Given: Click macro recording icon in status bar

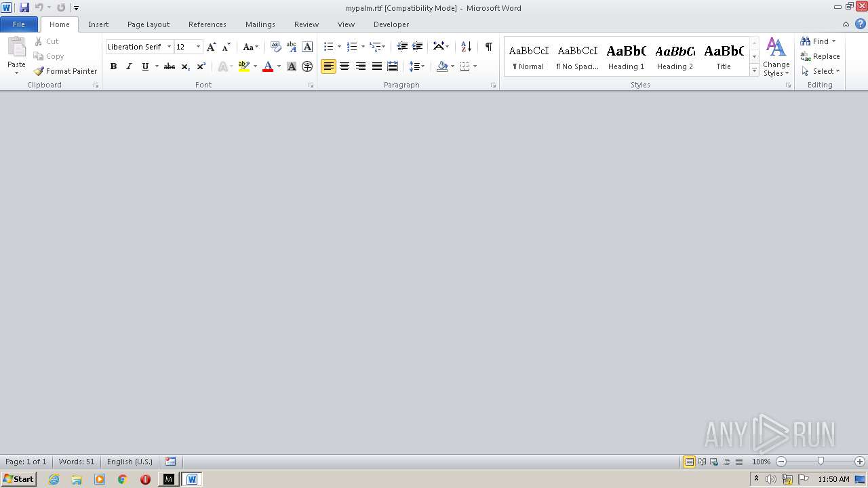Looking at the screenshot, I should pos(170,462).
